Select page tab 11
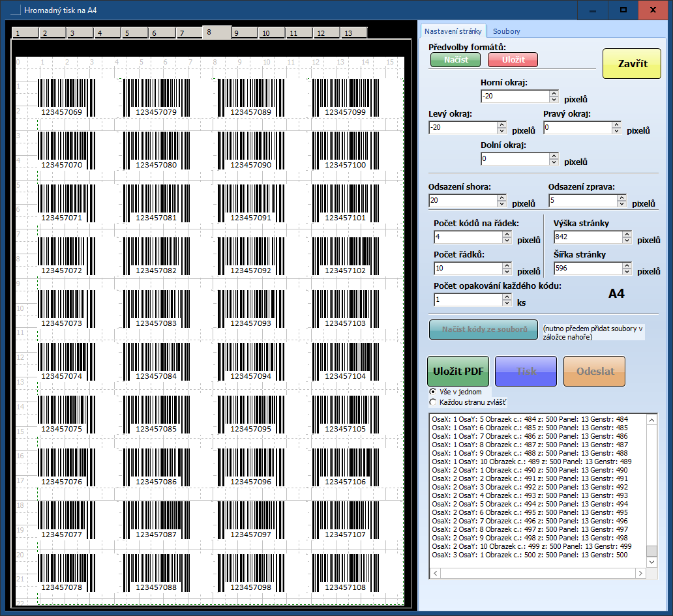This screenshot has height=616, width=673. point(299,33)
